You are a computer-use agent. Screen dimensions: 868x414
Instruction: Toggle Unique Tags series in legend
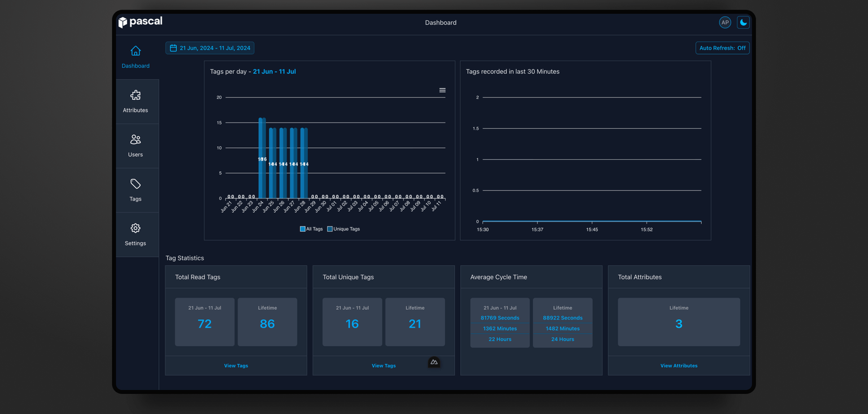(343, 229)
